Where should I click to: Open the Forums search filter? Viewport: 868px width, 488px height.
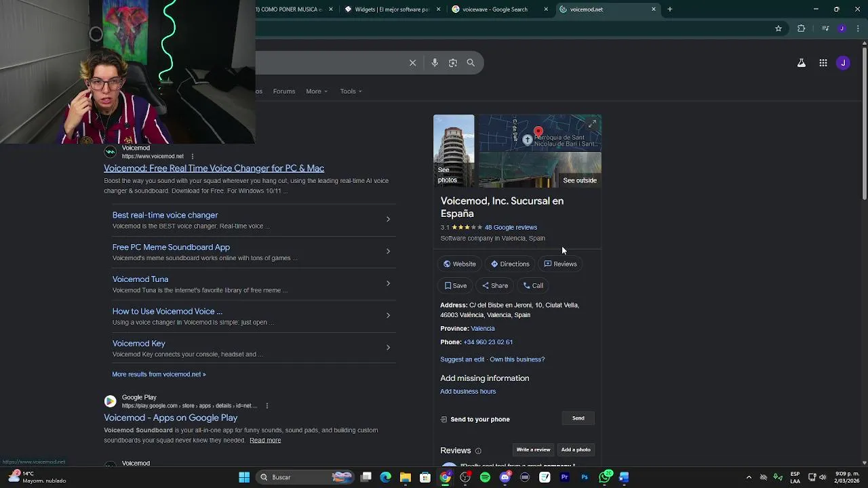[x=284, y=91]
